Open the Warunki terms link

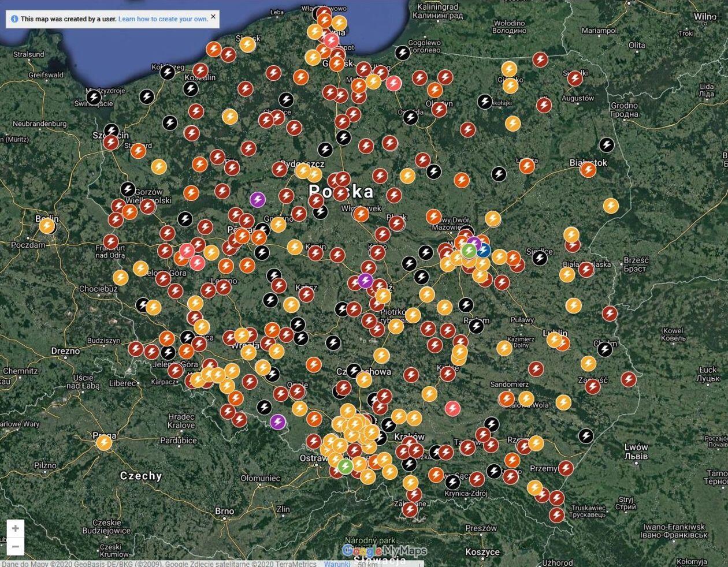point(336,564)
